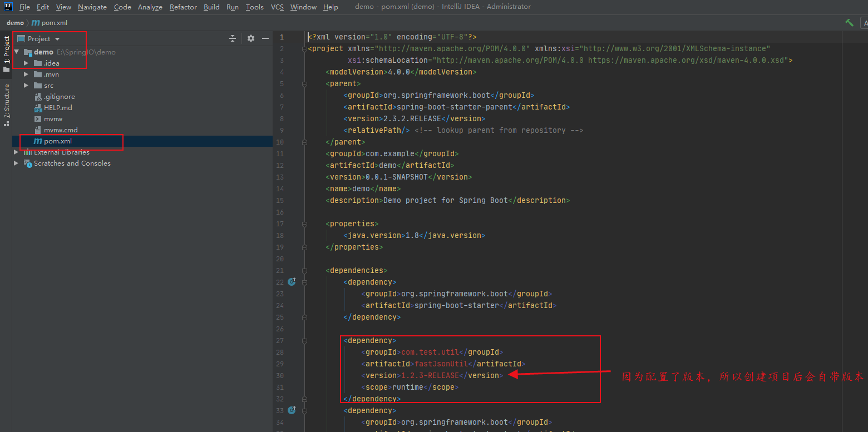Click the 0.0.1-SNAPSHOT version text

coord(397,177)
